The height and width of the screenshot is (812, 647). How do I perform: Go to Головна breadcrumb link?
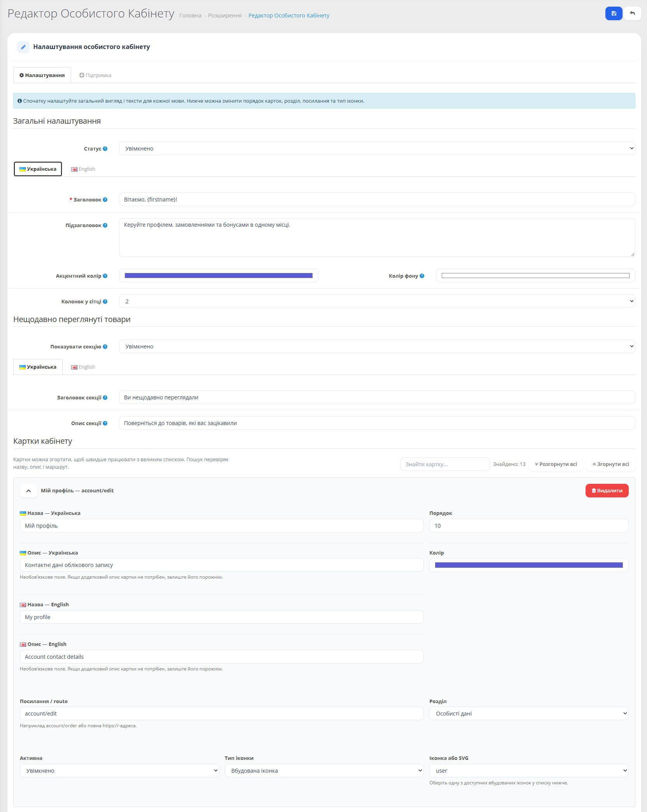pos(191,16)
